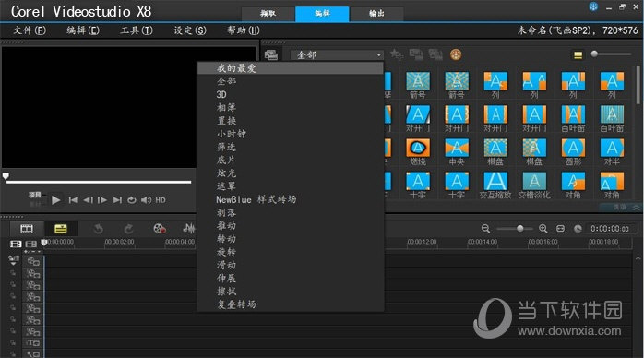Open the 设定(S) menu

(190, 30)
